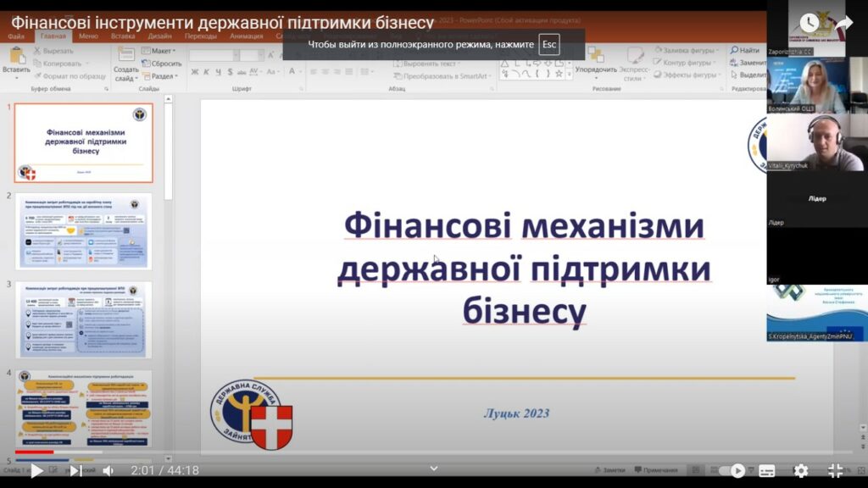Click the Заметки notes button
The image size is (868, 488).
coord(609,469)
